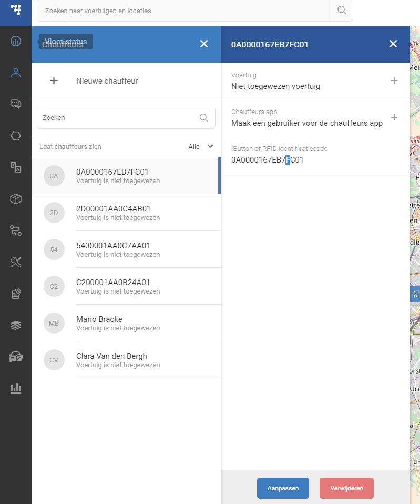Click the 54 avatar circle
420x504 pixels.
point(54,249)
